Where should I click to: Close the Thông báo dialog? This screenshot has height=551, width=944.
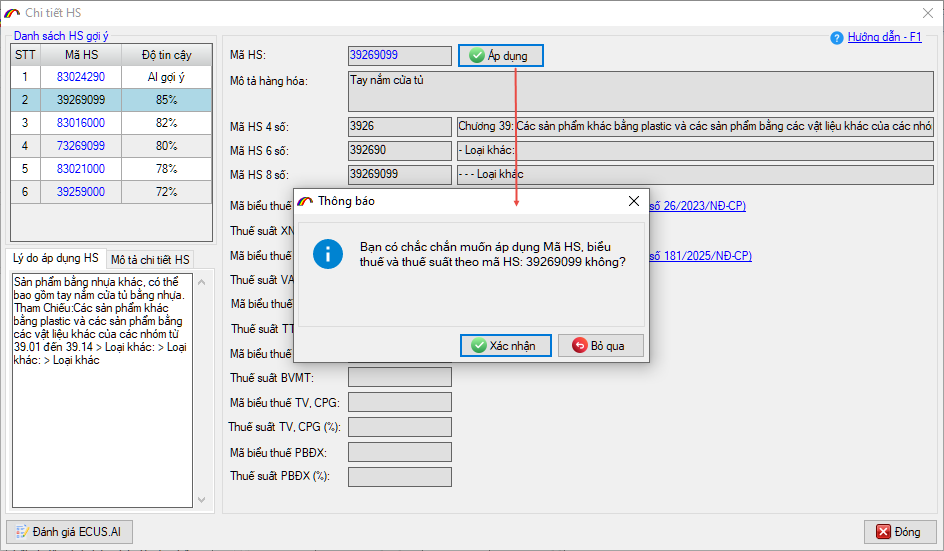(x=633, y=201)
